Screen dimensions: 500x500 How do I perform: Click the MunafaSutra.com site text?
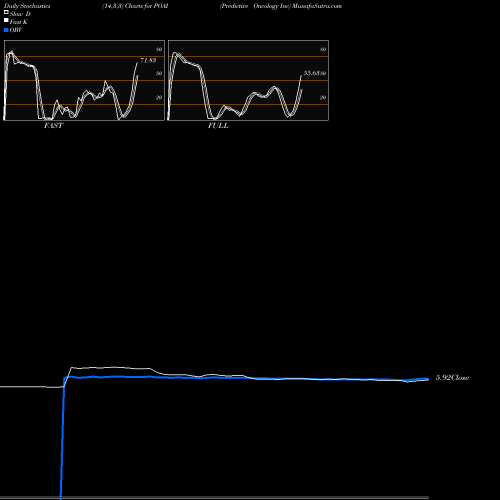coord(317,6)
